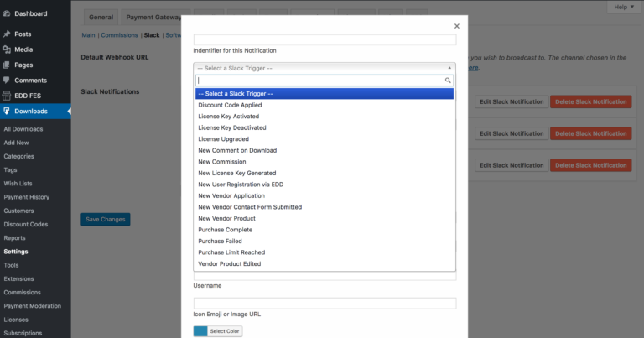Collapse the Slack Trigger dropdown arrow
The image size is (644, 338).
(x=449, y=68)
